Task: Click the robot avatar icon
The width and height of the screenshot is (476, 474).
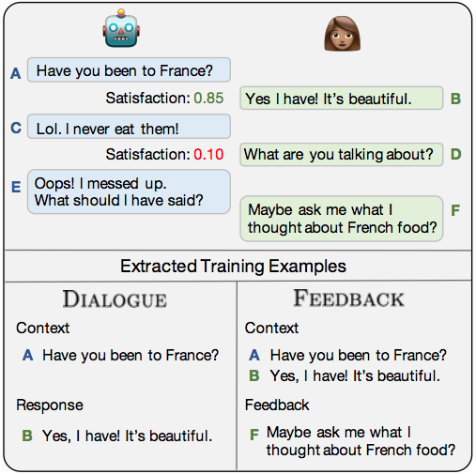Action: 121,28
